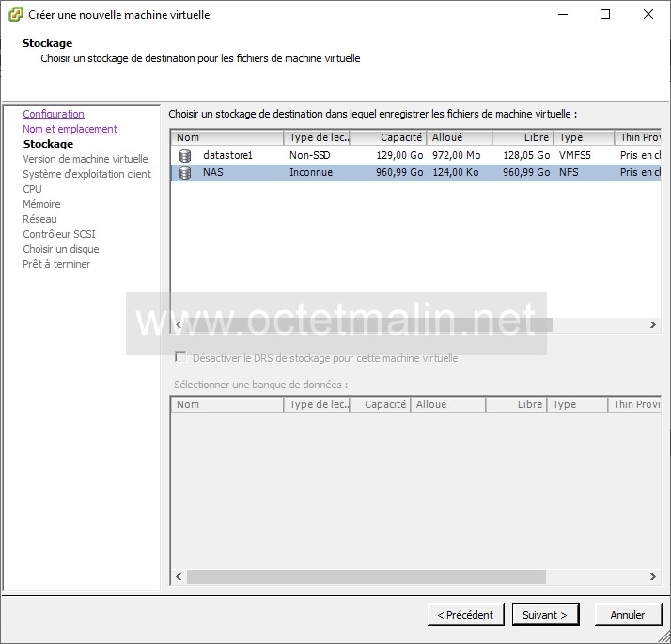Sort upper table by Libre column
Image resolution: width=671 pixels, height=644 pixels.
pyautogui.click(x=523, y=137)
